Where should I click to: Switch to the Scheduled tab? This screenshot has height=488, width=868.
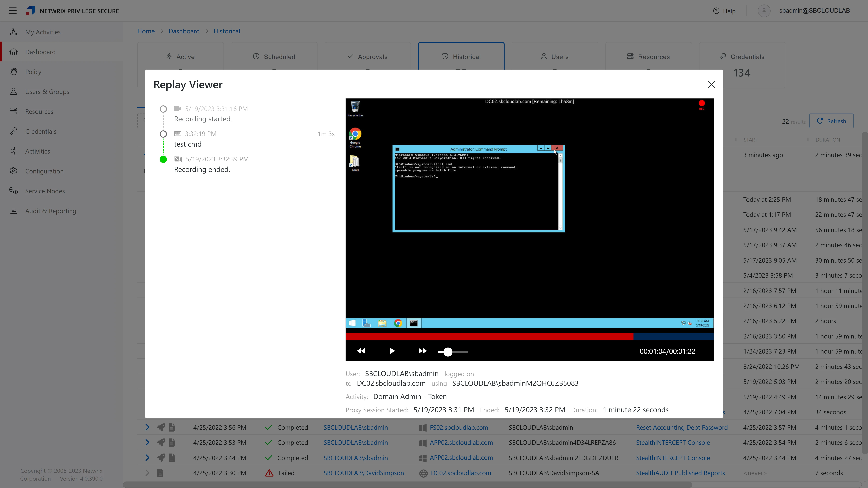274,57
